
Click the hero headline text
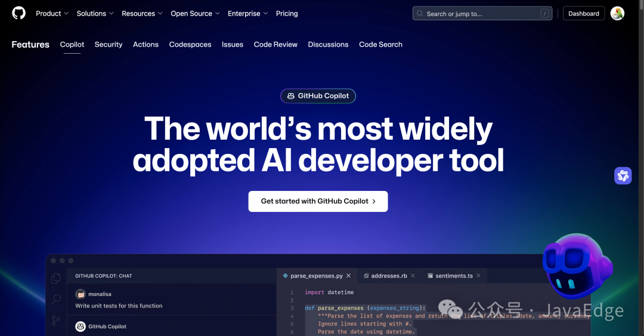318,144
